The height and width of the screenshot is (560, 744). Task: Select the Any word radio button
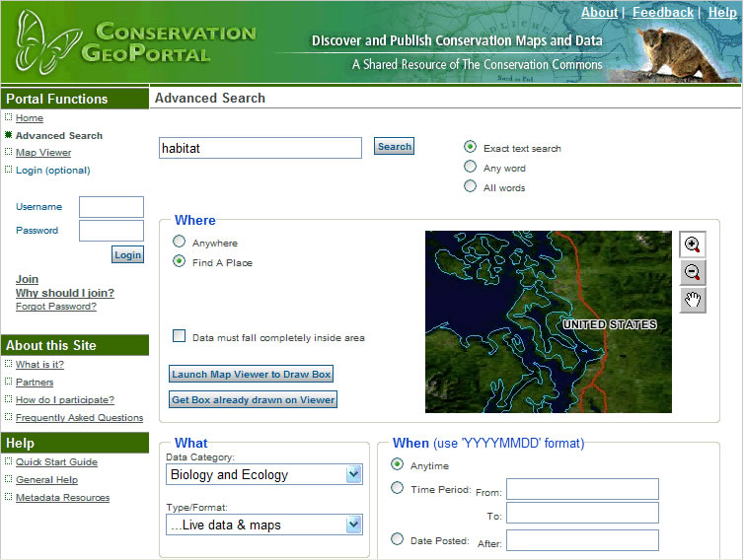click(x=470, y=167)
